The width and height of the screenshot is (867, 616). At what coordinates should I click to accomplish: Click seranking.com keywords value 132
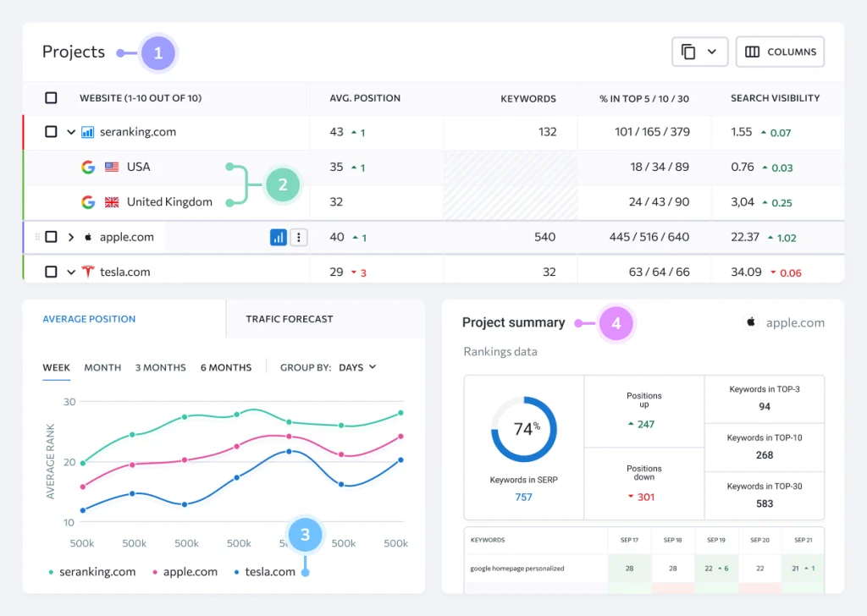pyautogui.click(x=548, y=132)
